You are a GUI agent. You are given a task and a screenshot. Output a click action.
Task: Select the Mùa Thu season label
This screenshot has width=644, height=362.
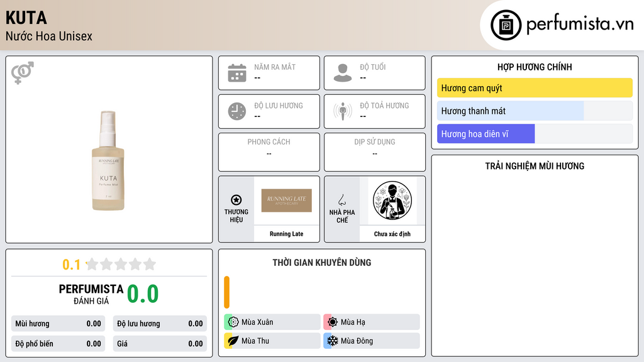255,341
